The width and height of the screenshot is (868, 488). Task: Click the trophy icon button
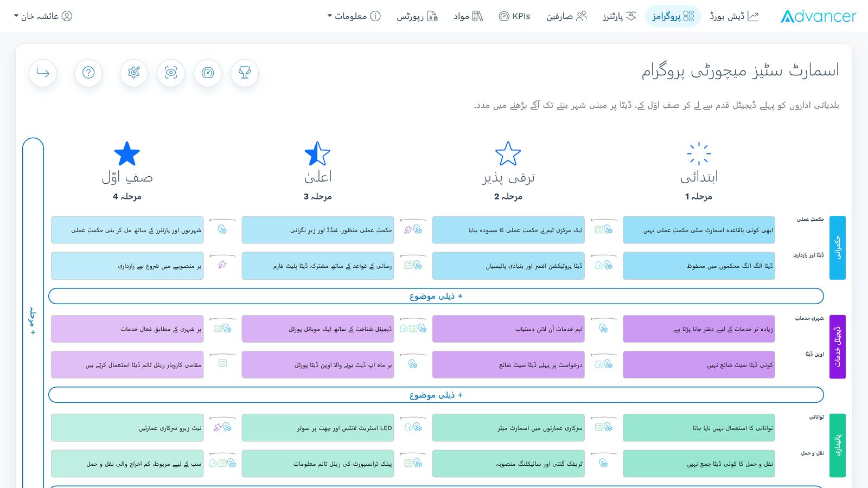click(245, 73)
